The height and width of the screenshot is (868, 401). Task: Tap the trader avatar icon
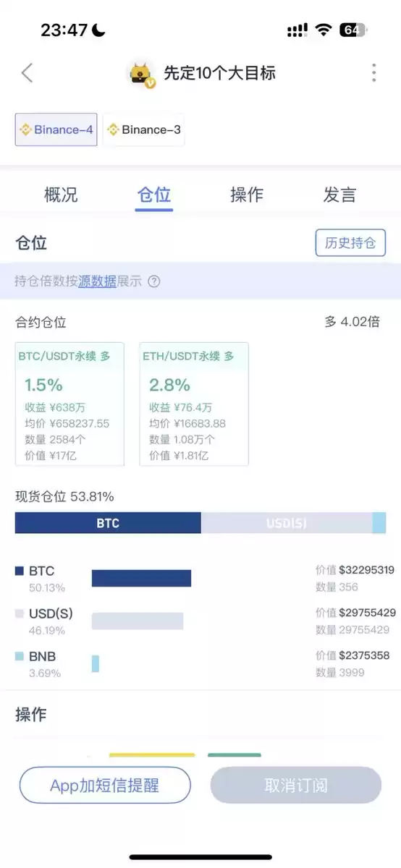pos(141,74)
